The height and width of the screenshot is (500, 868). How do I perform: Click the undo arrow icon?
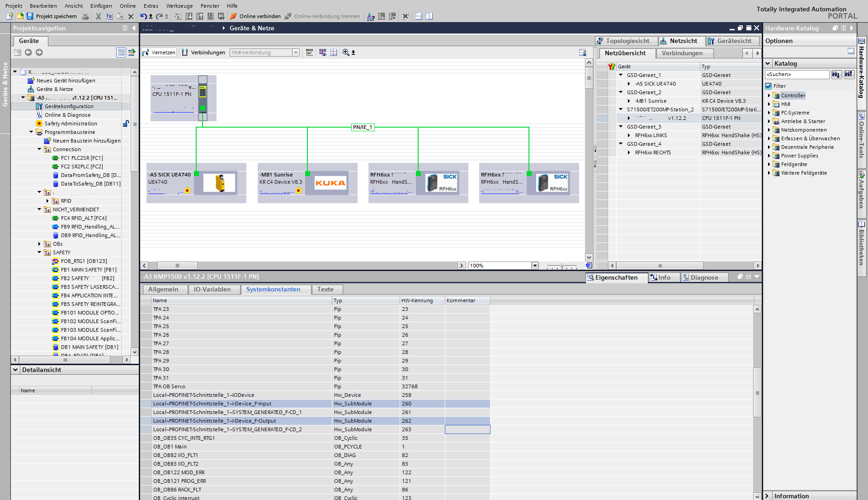143,16
